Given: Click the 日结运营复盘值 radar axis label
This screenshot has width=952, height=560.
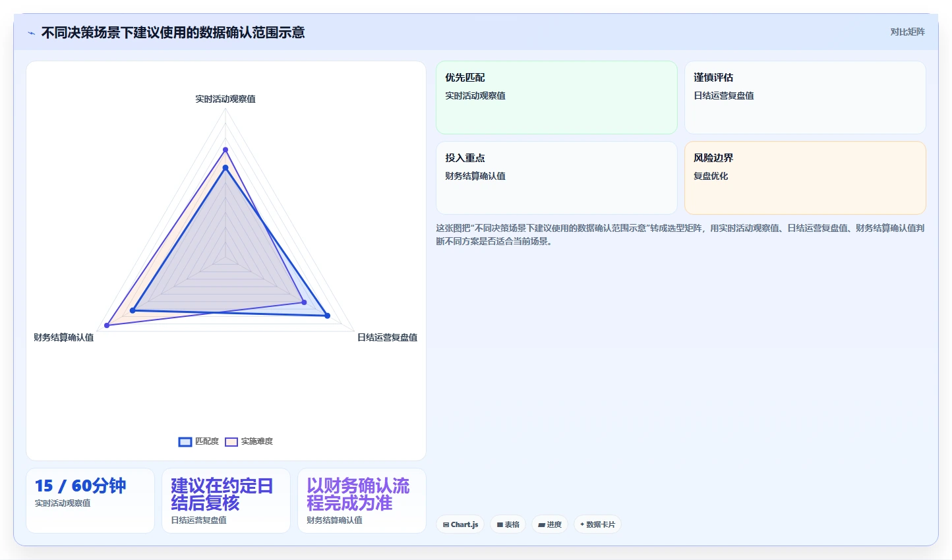Looking at the screenshot, I should click(x=387, y=337).
